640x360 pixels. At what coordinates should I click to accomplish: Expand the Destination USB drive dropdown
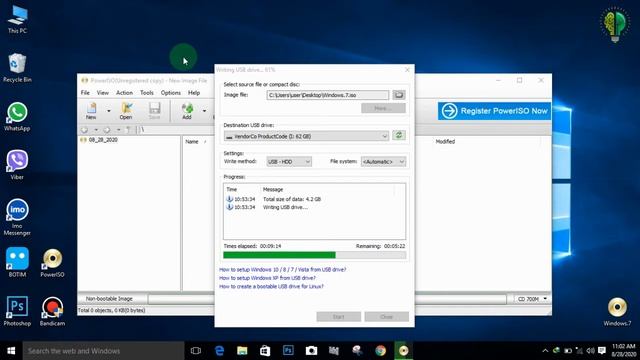pyautogui.click(x=384, y=136)
